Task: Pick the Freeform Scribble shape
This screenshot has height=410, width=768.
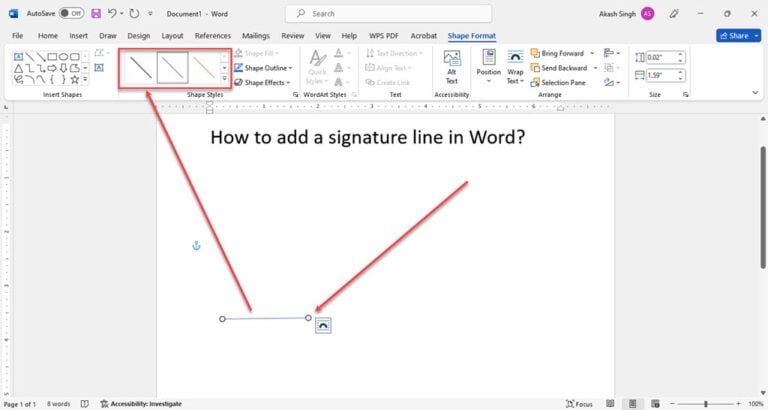Action: point(18,79)
